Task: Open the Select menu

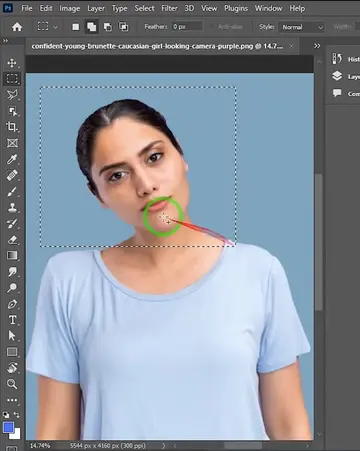Action: click(144, 8)
